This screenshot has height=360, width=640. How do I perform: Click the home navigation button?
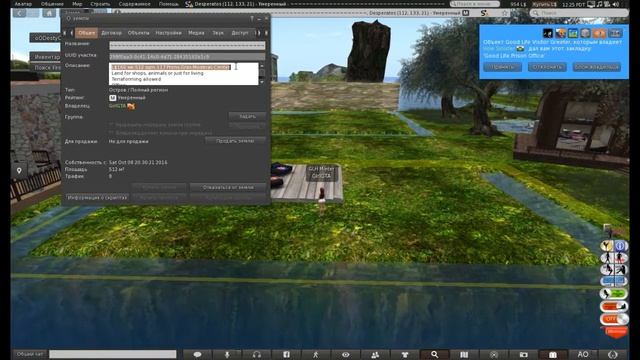[49, 13]
